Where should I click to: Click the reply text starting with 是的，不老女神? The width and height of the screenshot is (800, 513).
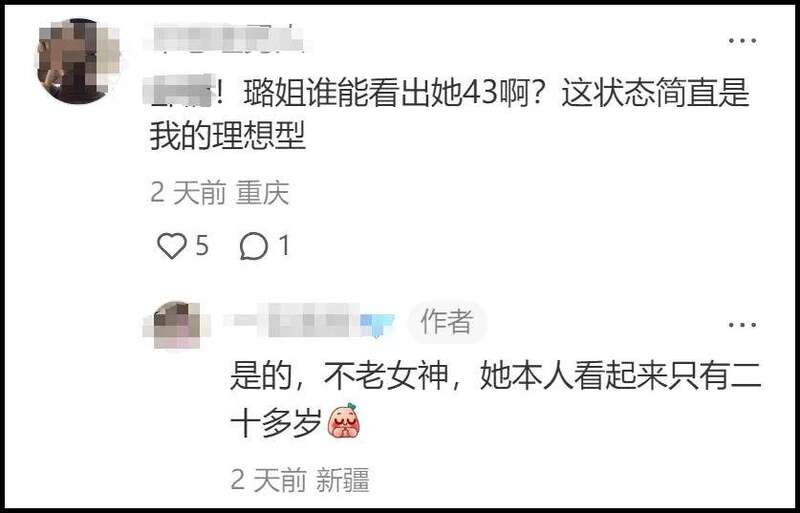(496, 400)
